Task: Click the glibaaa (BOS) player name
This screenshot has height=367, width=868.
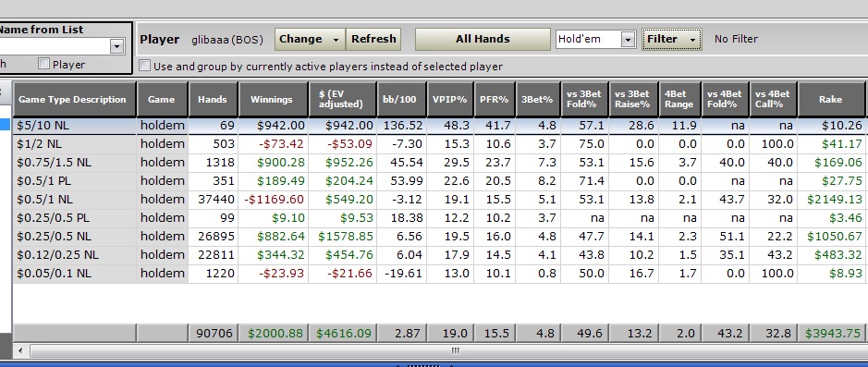Action: 227,40
